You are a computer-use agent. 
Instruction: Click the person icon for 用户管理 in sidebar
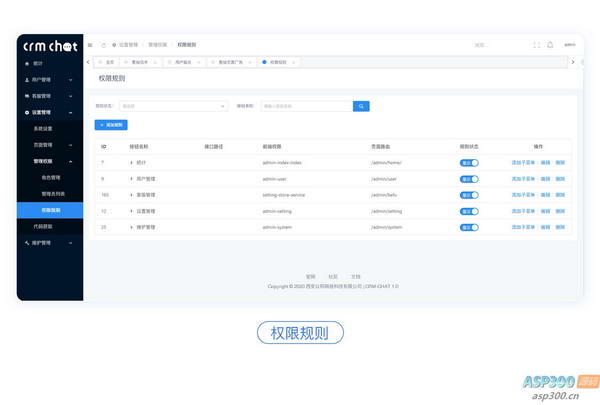(x=27, y=80)
